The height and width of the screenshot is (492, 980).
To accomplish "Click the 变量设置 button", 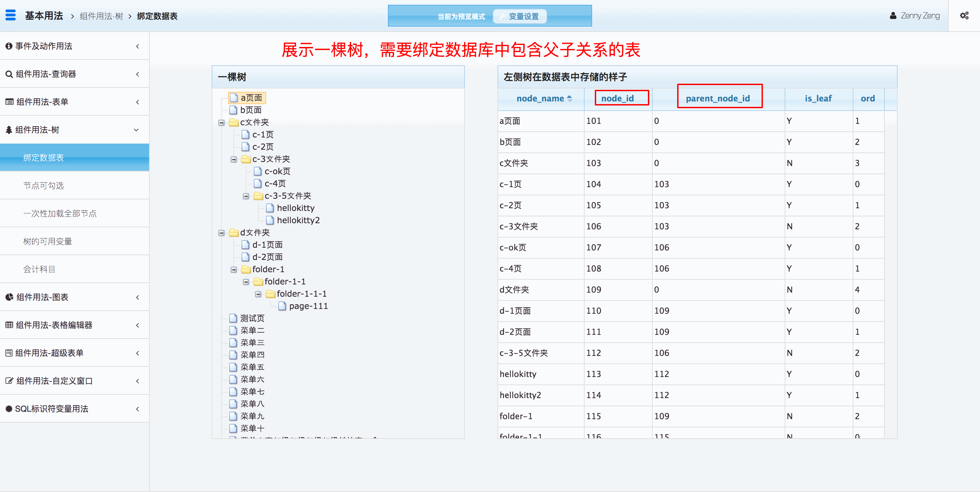I will click(519, 16).
